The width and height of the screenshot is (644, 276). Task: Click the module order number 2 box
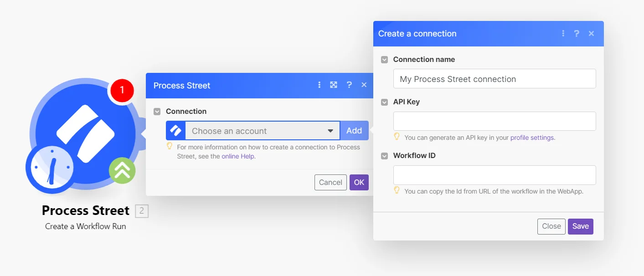click(x=142, y=211)
